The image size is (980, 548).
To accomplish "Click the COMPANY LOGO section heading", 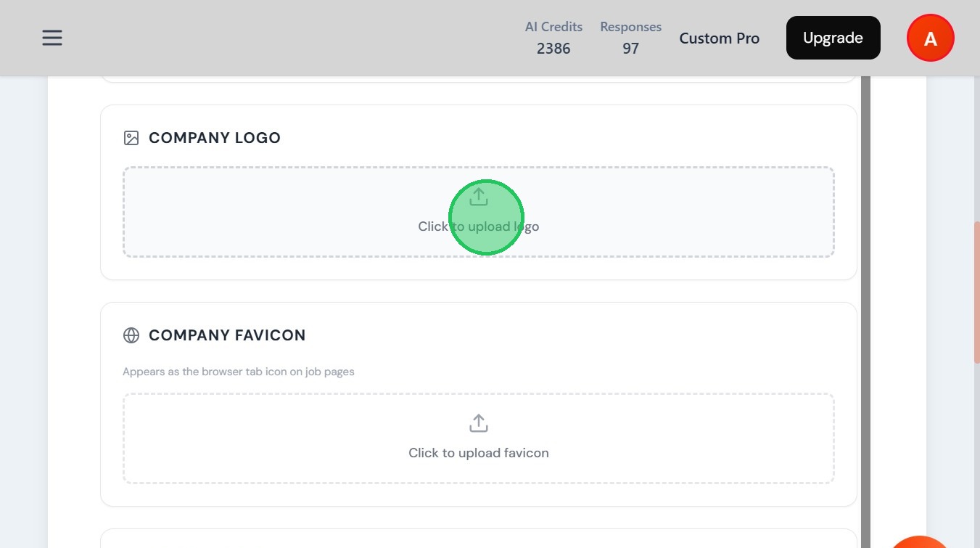I will [215, 138].
